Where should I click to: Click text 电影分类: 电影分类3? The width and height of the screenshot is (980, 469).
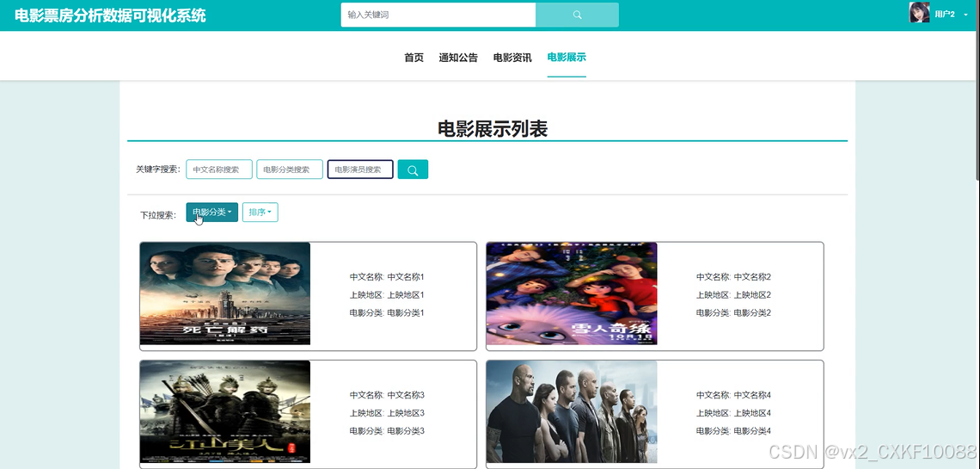387,431
